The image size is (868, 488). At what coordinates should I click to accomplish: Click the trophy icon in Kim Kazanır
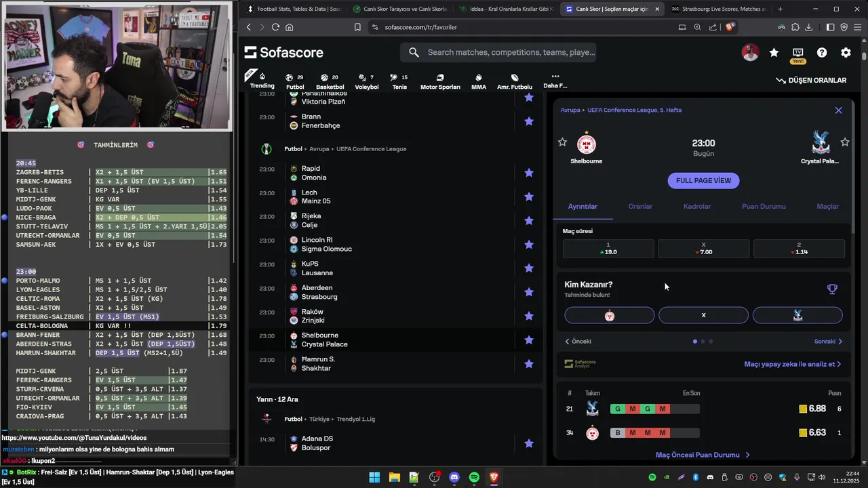click(832, 289)
